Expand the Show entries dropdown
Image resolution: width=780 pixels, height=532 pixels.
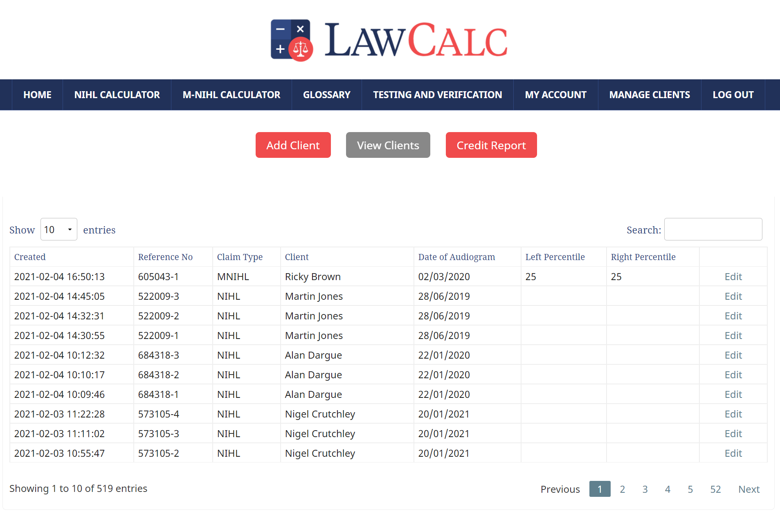pyautogui.click(x=58, y=229)
